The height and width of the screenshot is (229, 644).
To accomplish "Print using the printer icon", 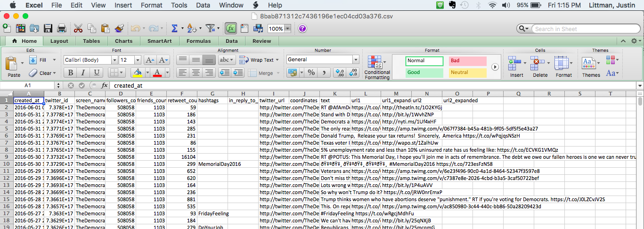I will [x=61, y=28].
